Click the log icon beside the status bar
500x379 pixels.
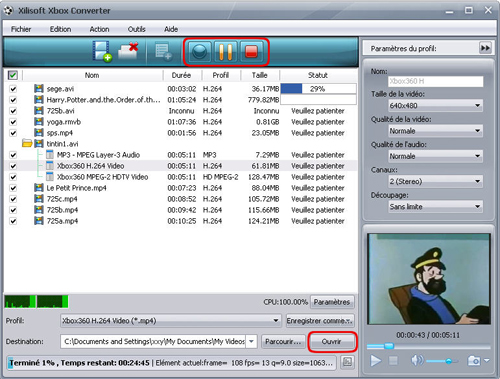click(x=347, y=362)
